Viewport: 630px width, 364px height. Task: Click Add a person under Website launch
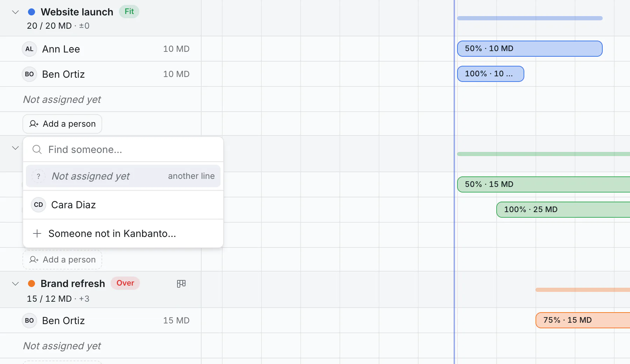coord(62,124)
